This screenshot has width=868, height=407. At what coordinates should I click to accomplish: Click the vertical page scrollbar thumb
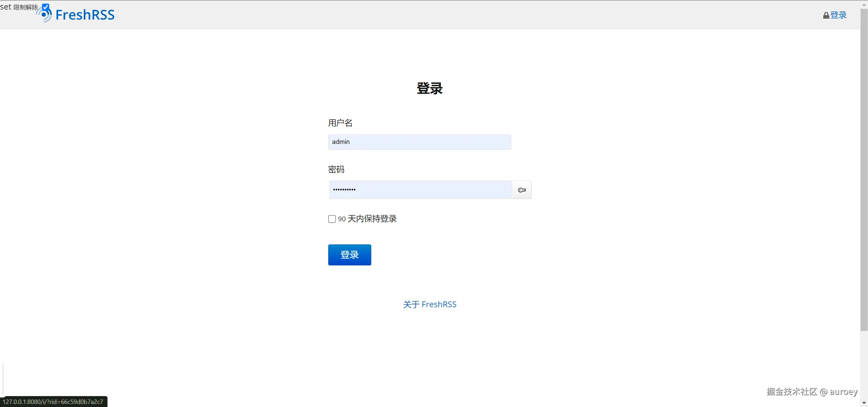point(864,170)
